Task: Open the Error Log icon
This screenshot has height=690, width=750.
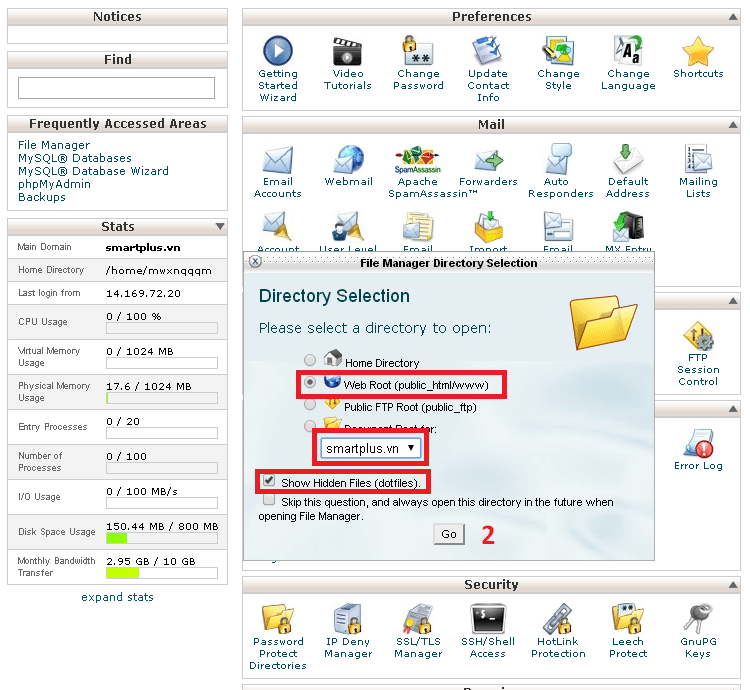Action: (x=697, y=443)
